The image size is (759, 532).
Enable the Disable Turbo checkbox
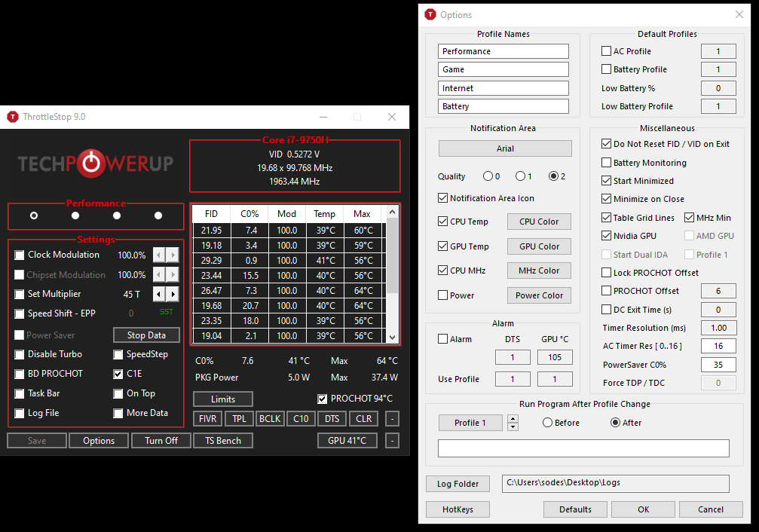(x=20, y=354)
